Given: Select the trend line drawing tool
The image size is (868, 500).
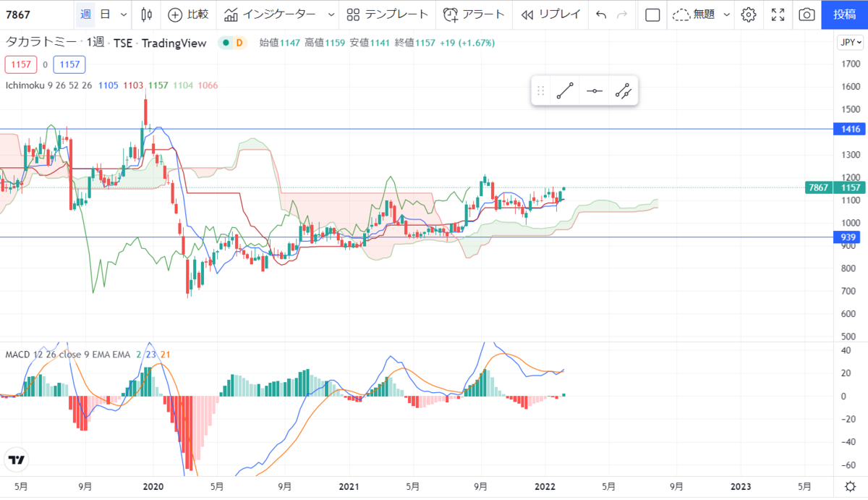Looking at the screenshot, I should pyautogui.click(x=566, y=91).
